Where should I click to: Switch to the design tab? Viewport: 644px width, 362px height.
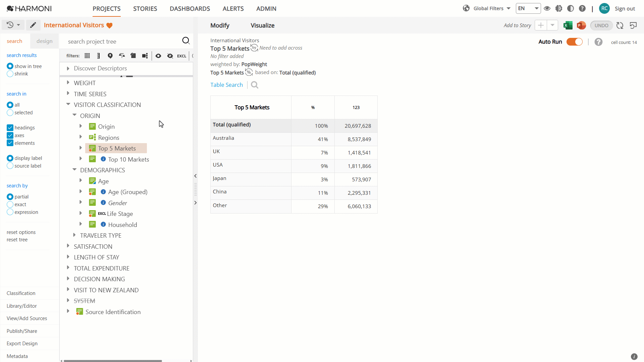(45, 41)
